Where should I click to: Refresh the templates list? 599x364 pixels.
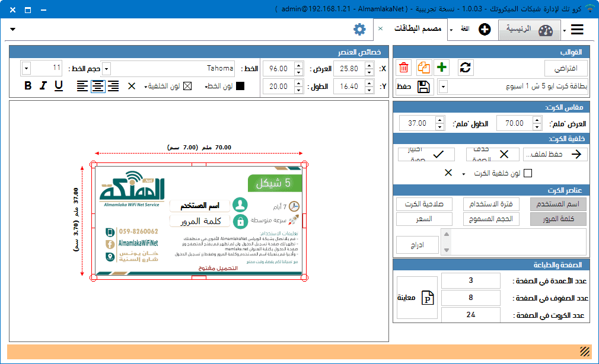click(465, 68)
